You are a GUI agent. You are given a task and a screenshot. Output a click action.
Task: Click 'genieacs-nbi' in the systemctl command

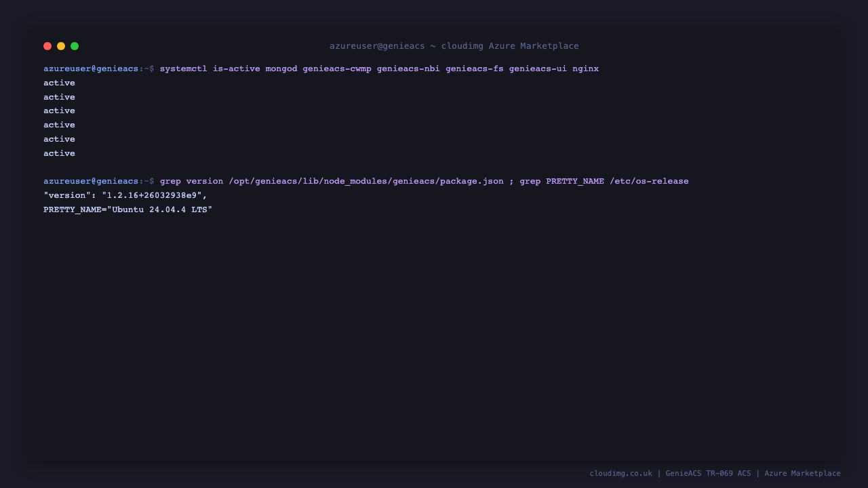pos(408,68)
